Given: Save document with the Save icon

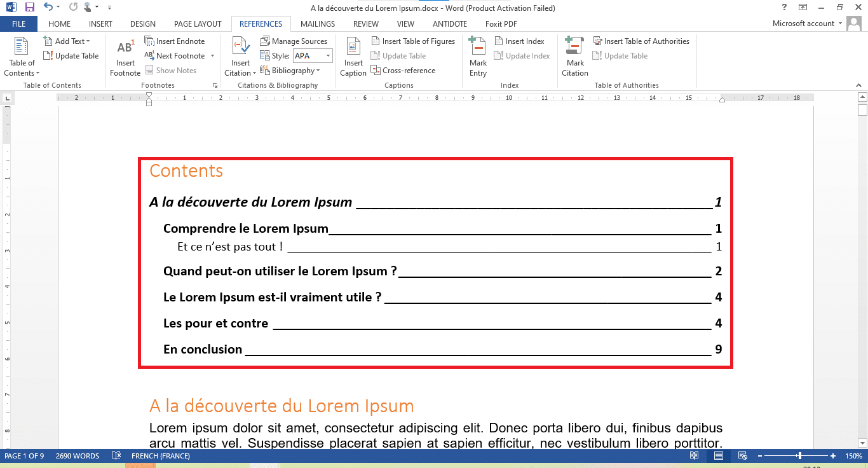Looking at the screenshot, I should pyautogui.click(x=30, y=8).
